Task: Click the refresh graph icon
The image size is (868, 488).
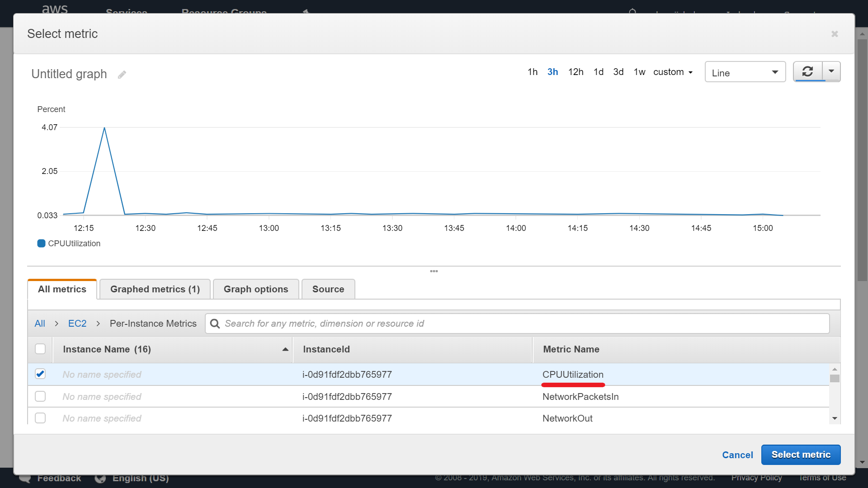Action: 807,72
